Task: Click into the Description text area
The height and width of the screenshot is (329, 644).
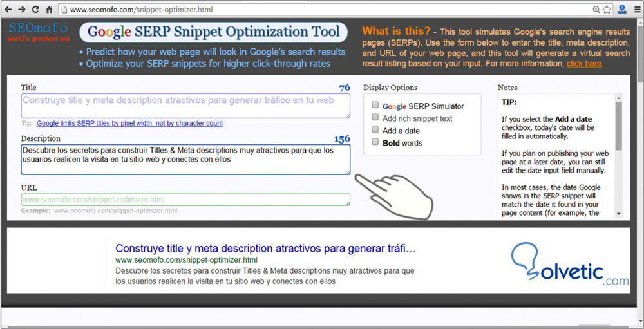Action: (185, 160)
